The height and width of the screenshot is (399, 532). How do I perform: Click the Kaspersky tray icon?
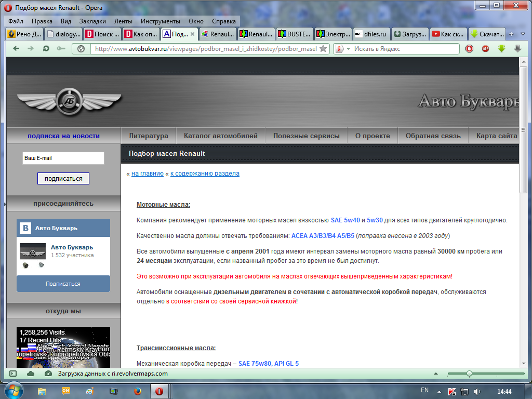coord(452,392)
